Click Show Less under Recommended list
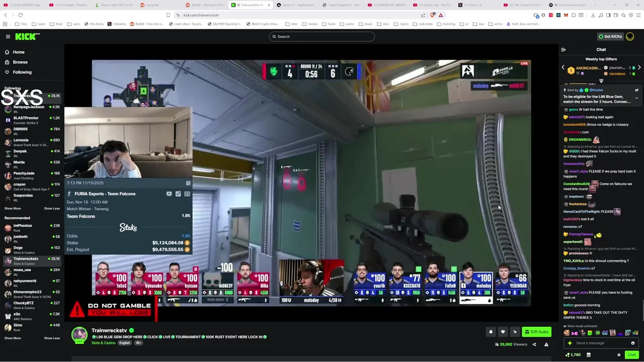This screenshot has height=362, width=644. pos(52,338)
